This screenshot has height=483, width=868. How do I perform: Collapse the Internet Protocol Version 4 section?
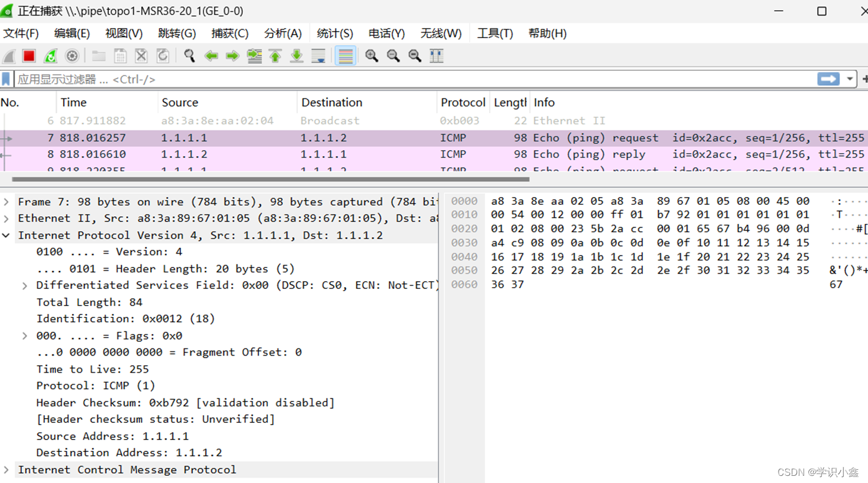(6, 235)
